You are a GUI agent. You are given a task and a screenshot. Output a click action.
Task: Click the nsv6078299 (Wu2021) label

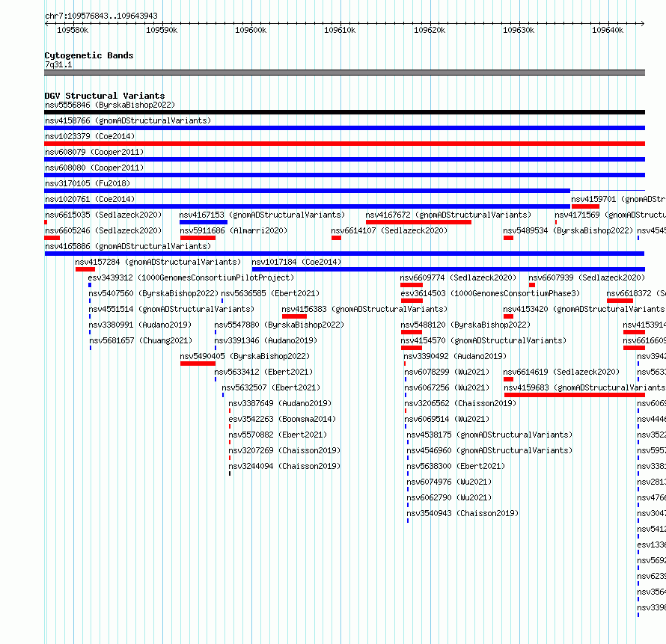tap(447, 372)
